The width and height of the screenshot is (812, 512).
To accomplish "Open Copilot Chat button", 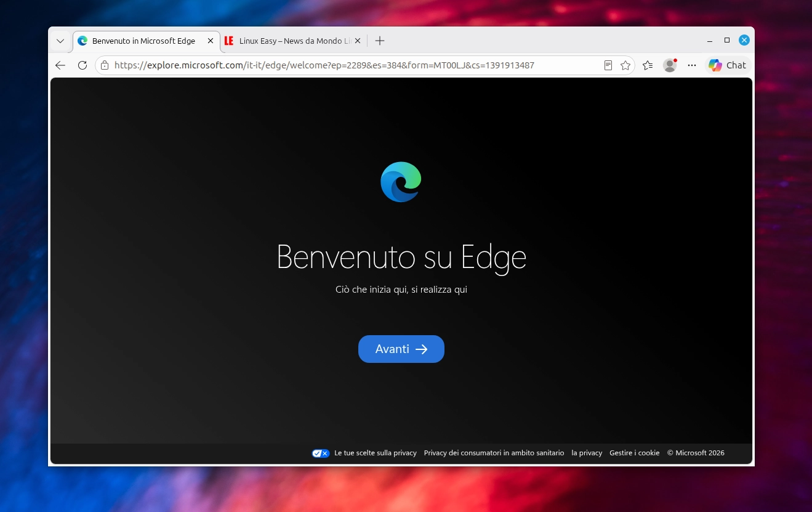I will 728,65.
